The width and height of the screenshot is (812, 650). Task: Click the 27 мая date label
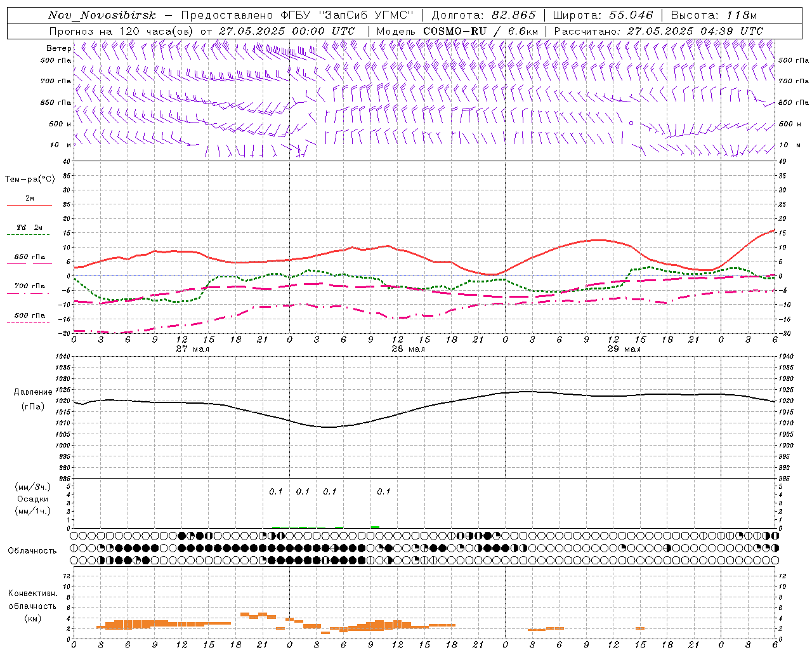(193, 349)
